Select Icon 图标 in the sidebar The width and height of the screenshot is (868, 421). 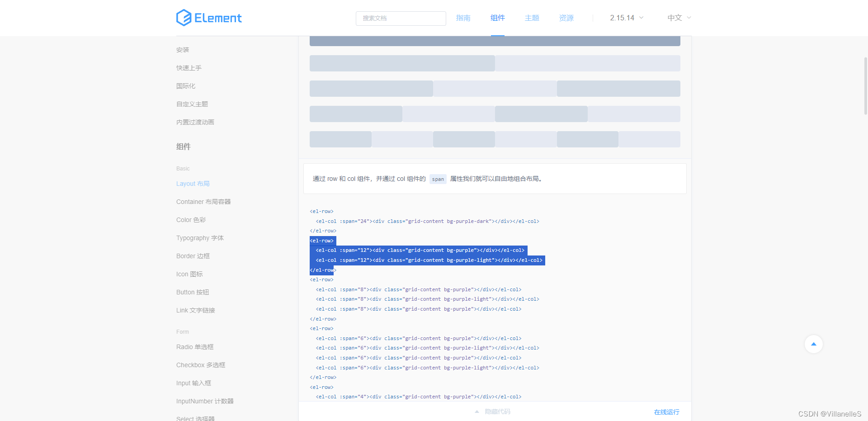tap(189, 274)
